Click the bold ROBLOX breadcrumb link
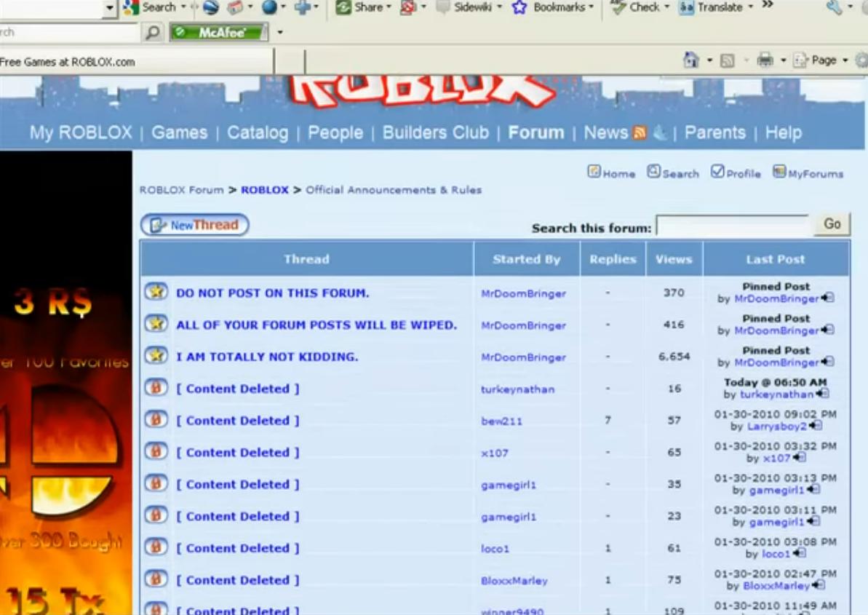 pyautogui.click(x=265, y=190)
